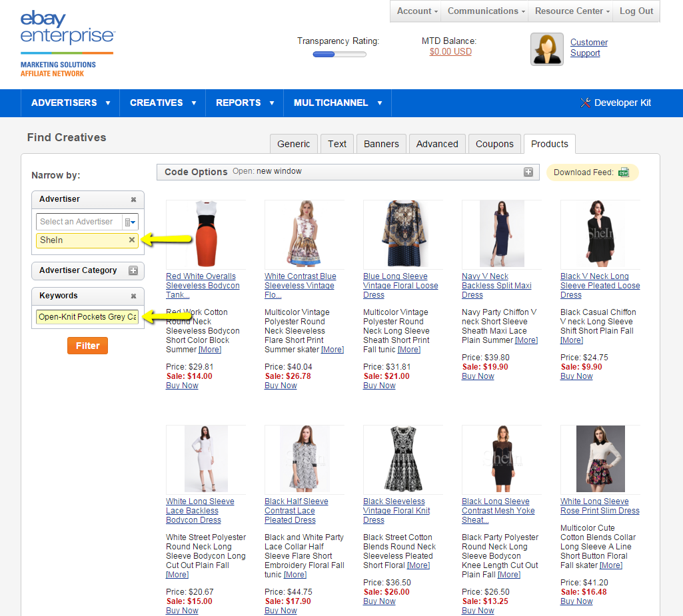Screen dimensions: 683x616
Task: Click the Transparency Rating progress bar
Action: pyautogui.click(x=340, y=55)
